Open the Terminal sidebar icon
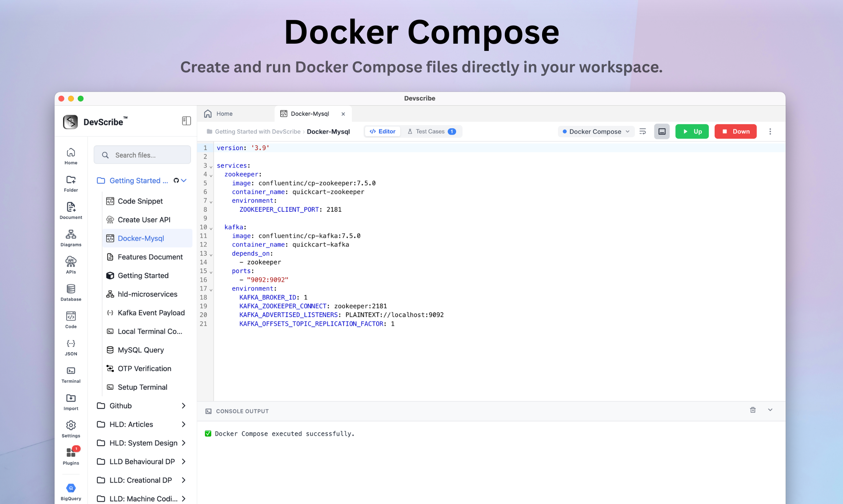The height and width of the screenshot is (504, 843). pos(71,375)
